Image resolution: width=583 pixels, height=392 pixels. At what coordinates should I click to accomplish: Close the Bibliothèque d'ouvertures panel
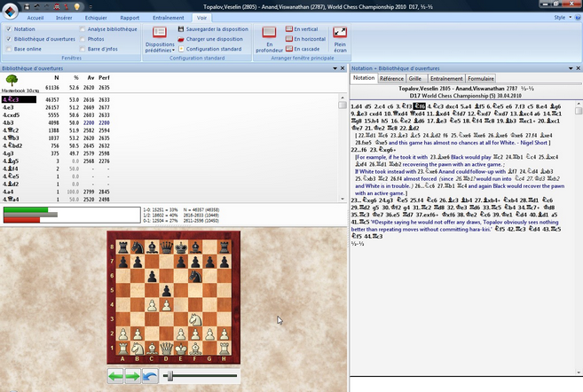[343, 68]
